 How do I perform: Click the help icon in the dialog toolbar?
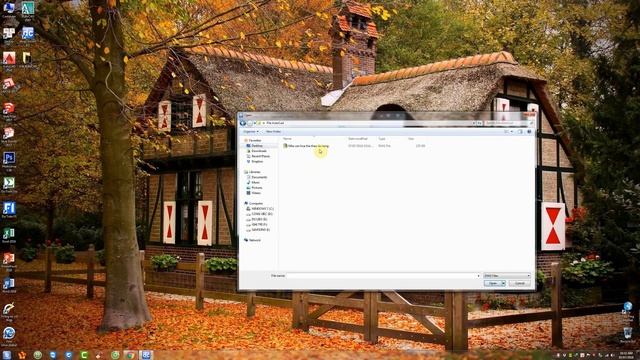click(529, 131)
